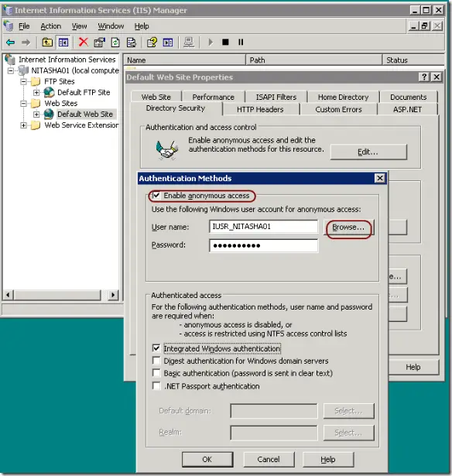Collapse the FTP Sites node
The width and height of the screenshot is (452, 476).
click(x=23, y=82)
